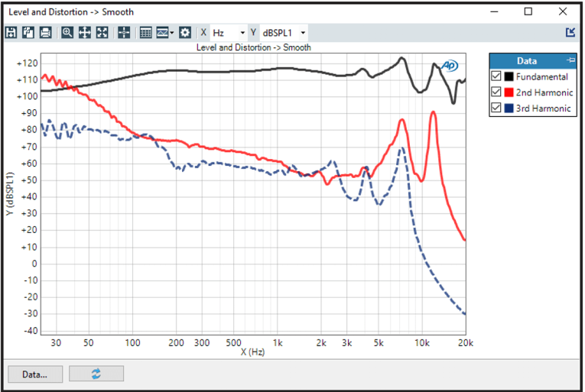
Task: Select the pan arrows tool
Action: [x=85, y=33]
